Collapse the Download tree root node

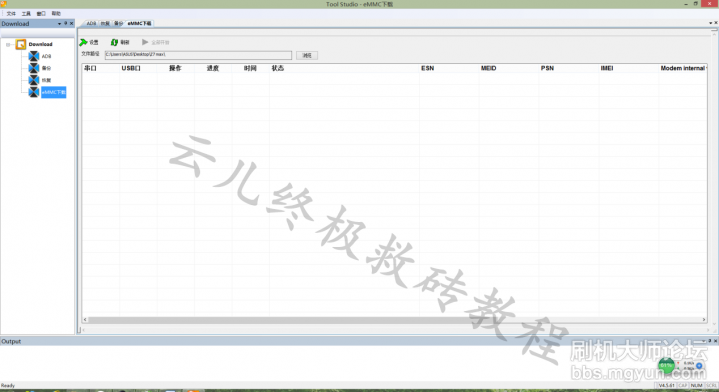click(x=8, y=44)
